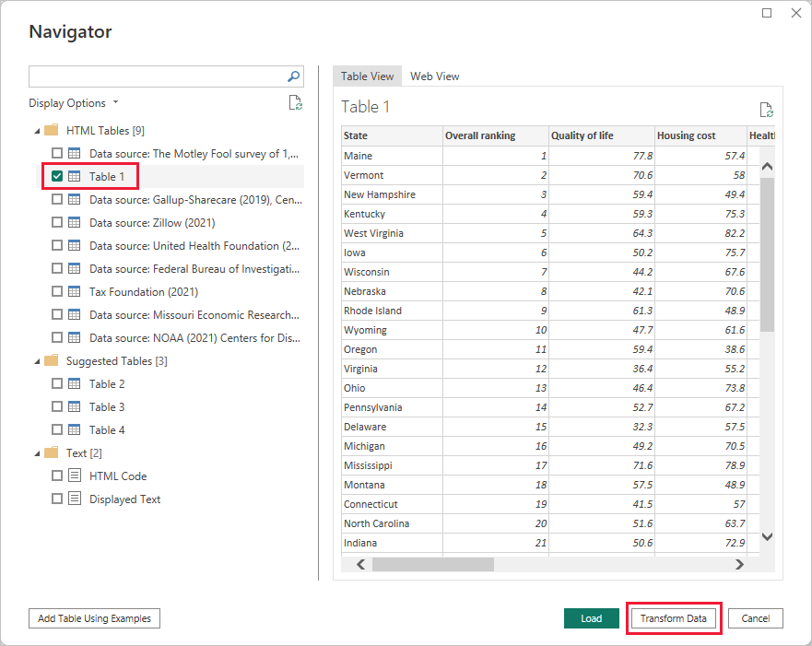Click the refresh preview icon above the table

click(765, 110)
